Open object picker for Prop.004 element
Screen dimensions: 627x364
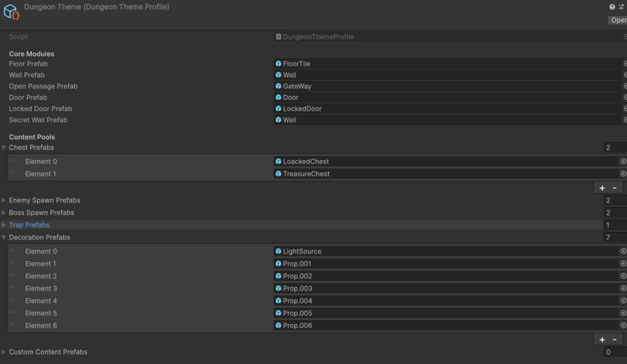tap(623, 301)
